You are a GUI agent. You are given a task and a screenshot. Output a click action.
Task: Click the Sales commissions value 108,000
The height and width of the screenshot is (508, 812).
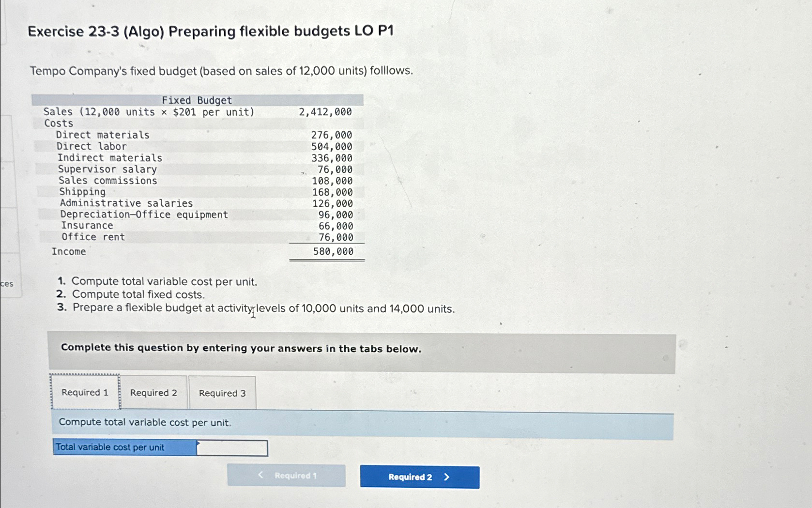click(332, 181)
